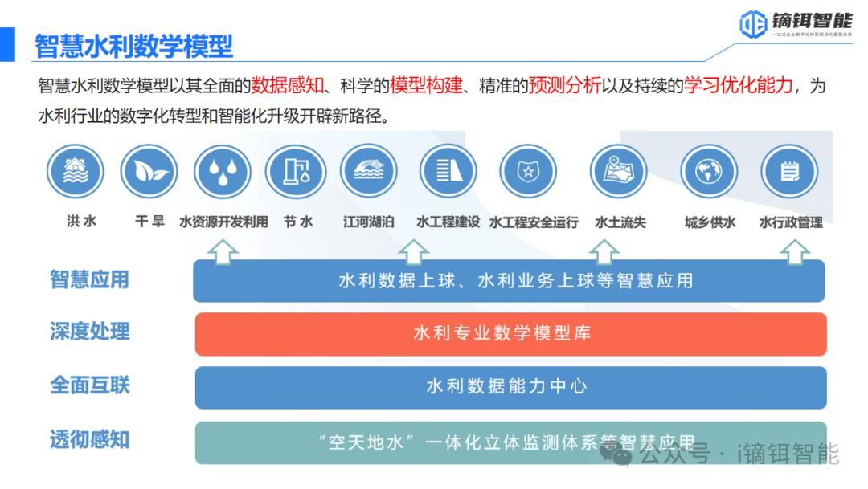
Task: Click the 水利数据能力中心 banner
Action: click(509, 388)
